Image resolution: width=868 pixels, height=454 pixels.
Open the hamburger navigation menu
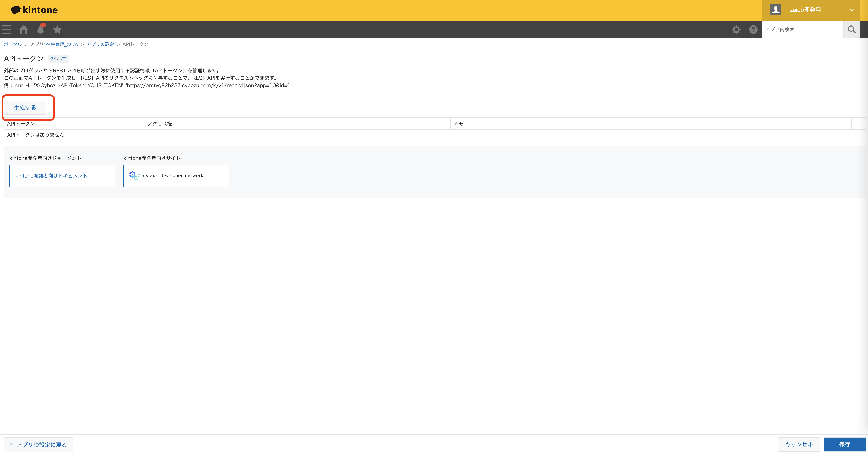tap(7, 30)
